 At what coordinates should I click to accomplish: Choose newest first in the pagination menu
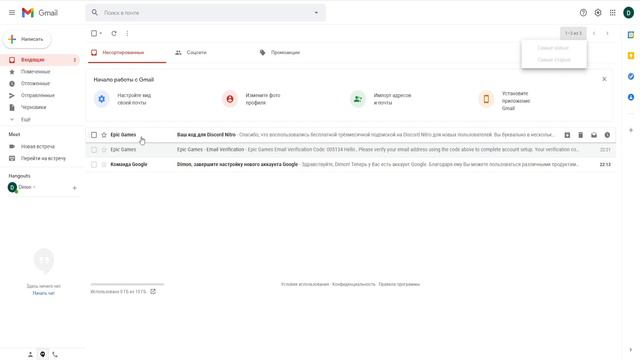click(554, 48)
